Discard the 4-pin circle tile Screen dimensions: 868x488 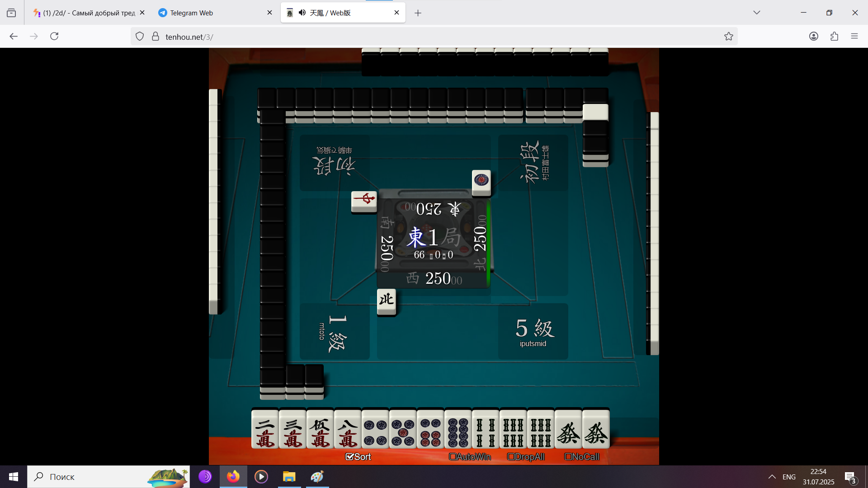[x=375, y=429]
